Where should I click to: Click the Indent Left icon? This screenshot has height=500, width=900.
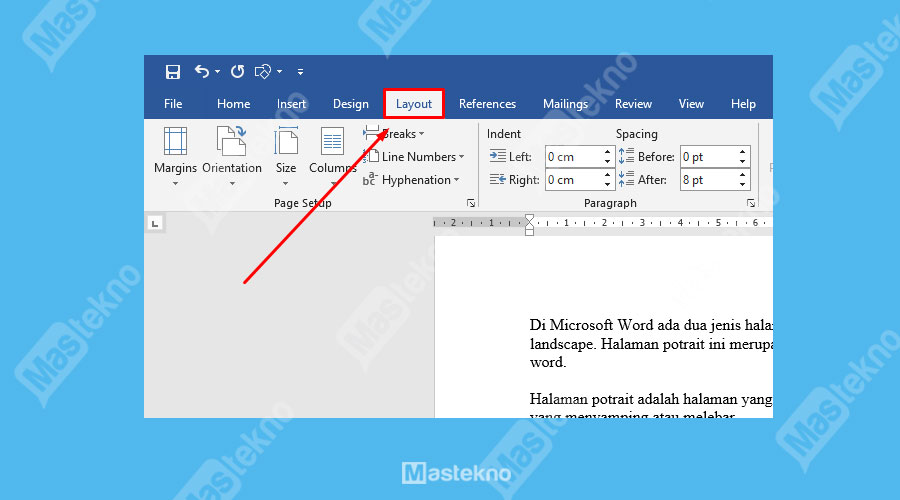click(x=498, y=156)
